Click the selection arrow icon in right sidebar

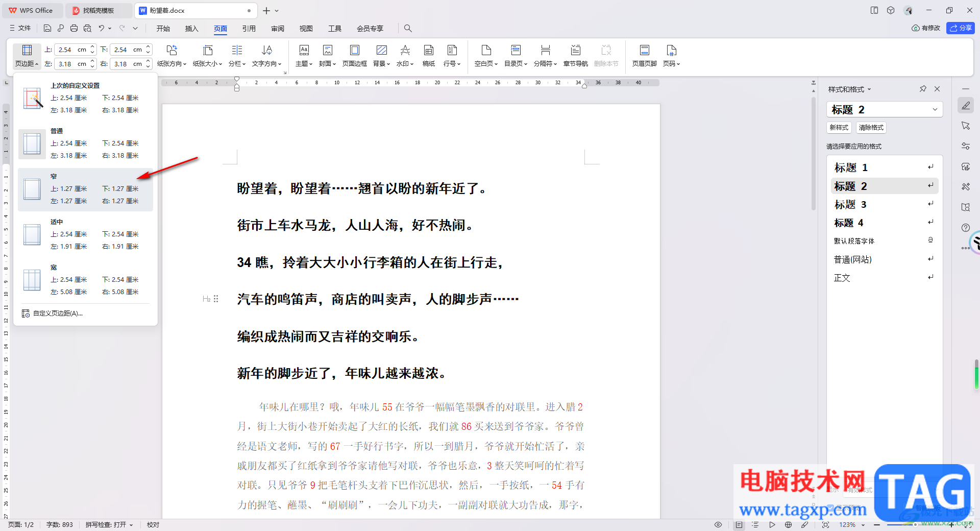966,126
